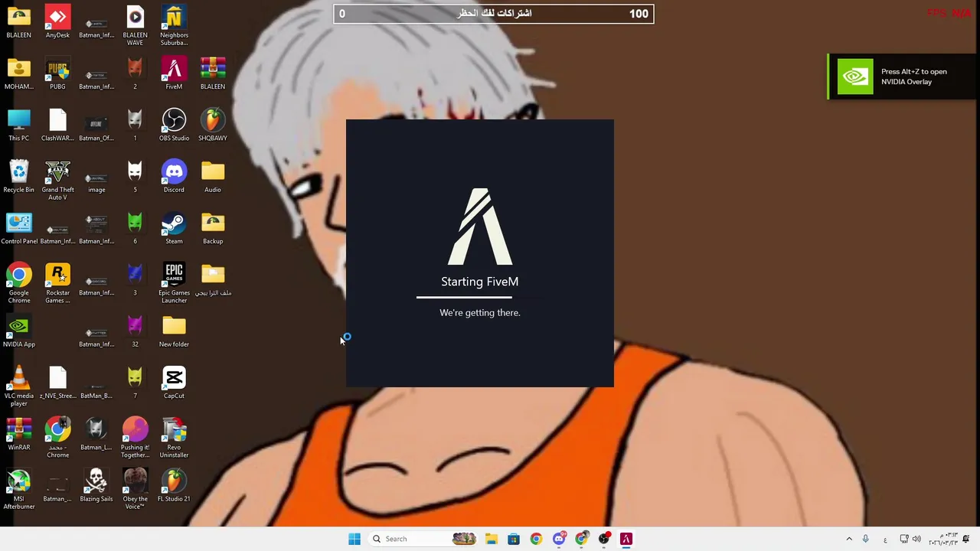Select the BLALEEN folder in top corner
This screenshot has height=551, width=980.
point(19,22)
